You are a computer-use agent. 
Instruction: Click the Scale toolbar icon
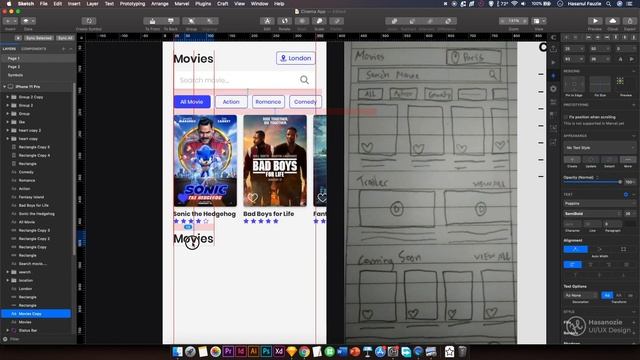pos(319,21)
